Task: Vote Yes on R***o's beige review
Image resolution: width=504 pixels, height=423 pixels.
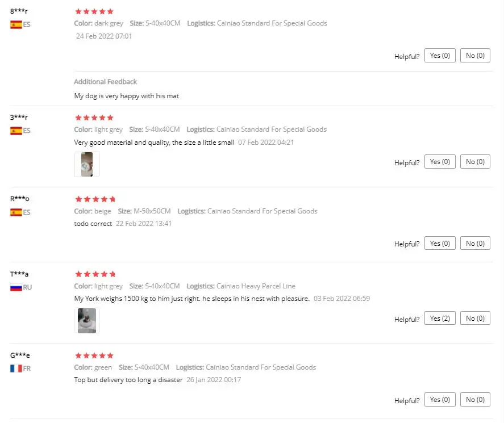Action: tap(440, 244)
